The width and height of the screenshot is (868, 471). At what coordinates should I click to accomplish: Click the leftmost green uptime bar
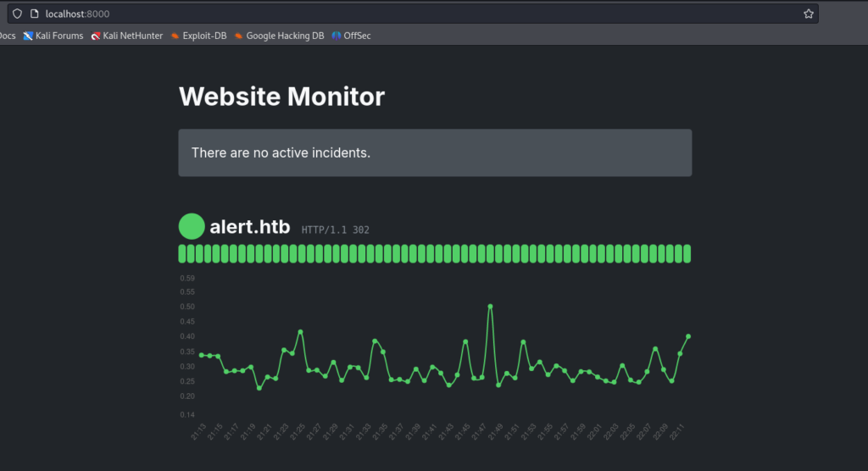182,253
